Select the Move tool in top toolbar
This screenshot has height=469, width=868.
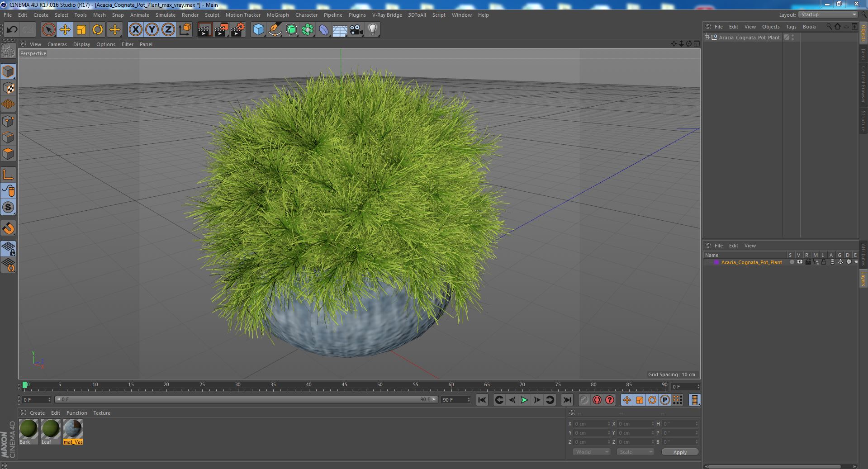65,30
